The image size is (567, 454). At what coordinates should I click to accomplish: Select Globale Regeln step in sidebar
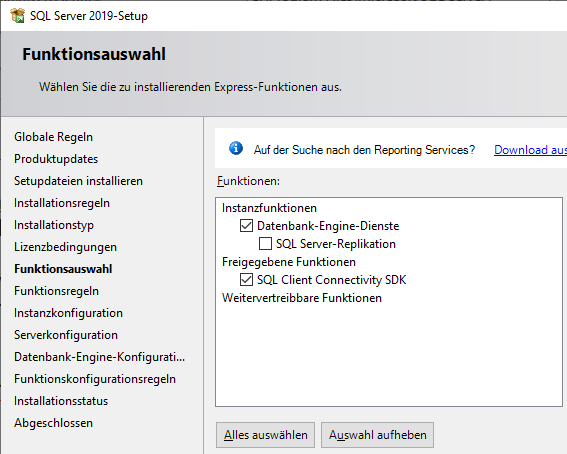54,137
